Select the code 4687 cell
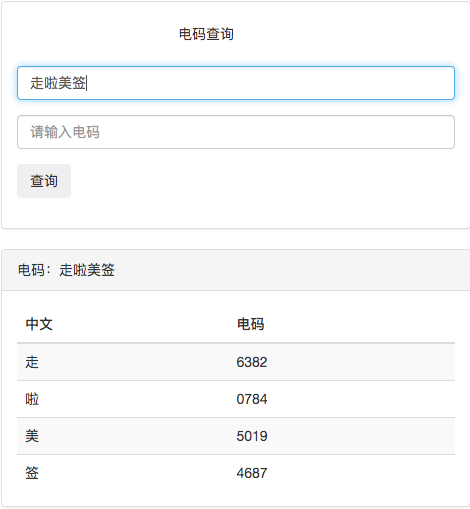This screenshot has height=509, width=470. pyautogui.click(x=252, y=473)
